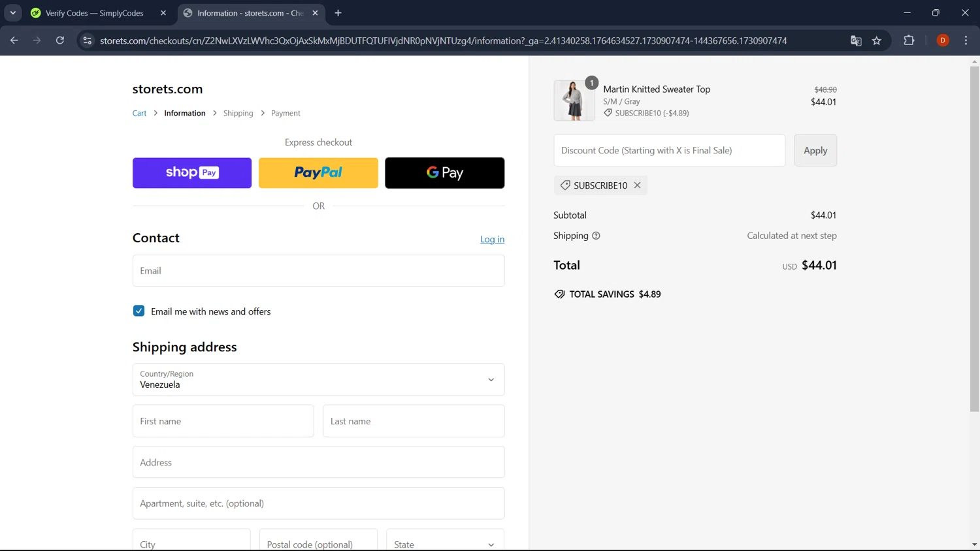Click the crossed-out $48.90 price
This screenshot has height=551, width=980.
click(x=825, y=89)
